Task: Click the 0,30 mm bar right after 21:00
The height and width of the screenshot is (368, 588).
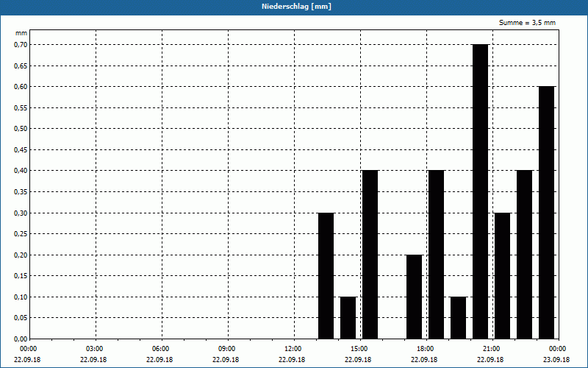Action: (503, 275)
